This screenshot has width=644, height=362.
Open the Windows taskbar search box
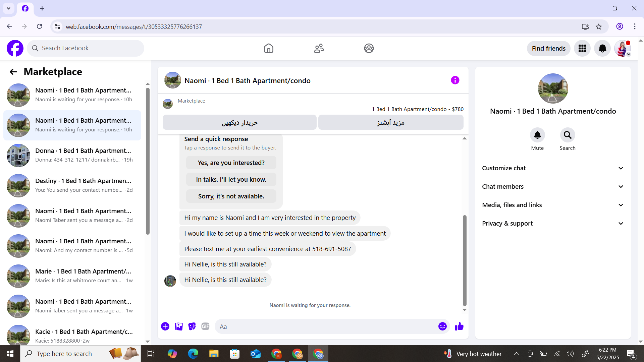click(80, 354)
